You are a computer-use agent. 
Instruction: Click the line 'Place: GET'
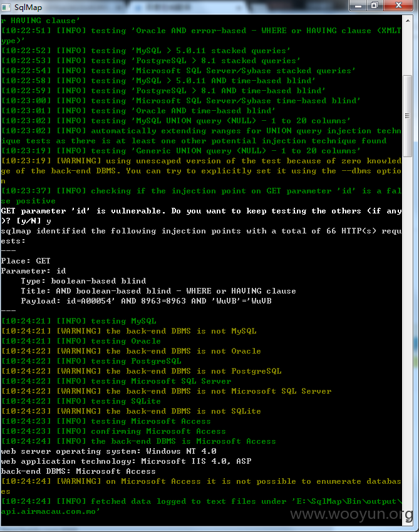click(x=26, y=261)
